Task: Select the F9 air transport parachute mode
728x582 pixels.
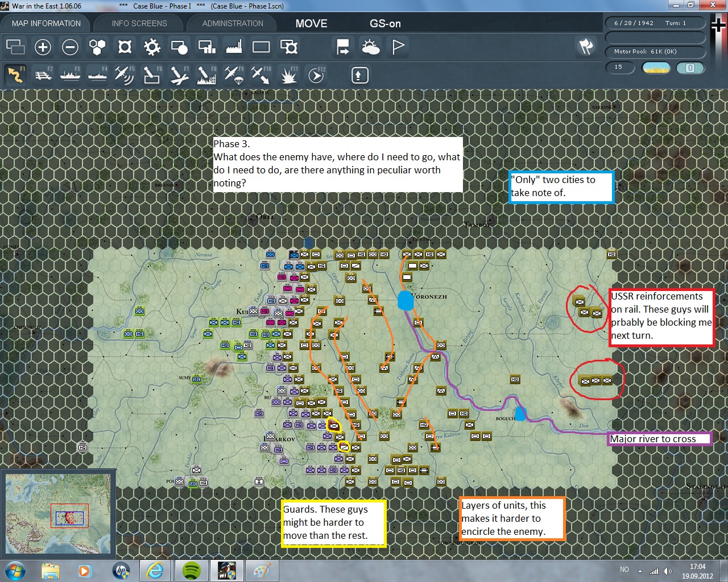Action: pyautogui.click(x=234, y=75)
